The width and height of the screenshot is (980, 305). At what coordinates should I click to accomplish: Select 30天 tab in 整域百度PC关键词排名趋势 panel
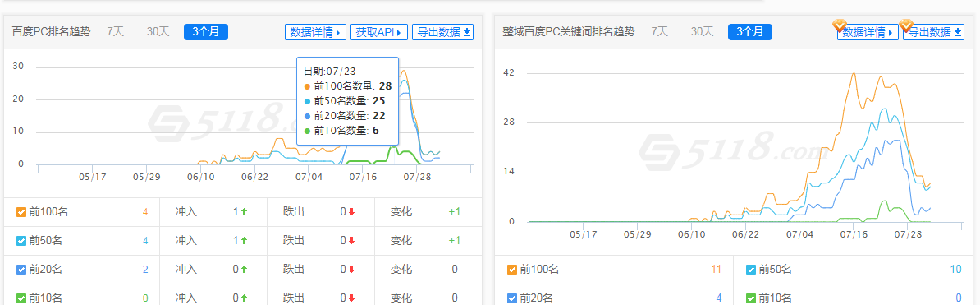tap(703, 32)
